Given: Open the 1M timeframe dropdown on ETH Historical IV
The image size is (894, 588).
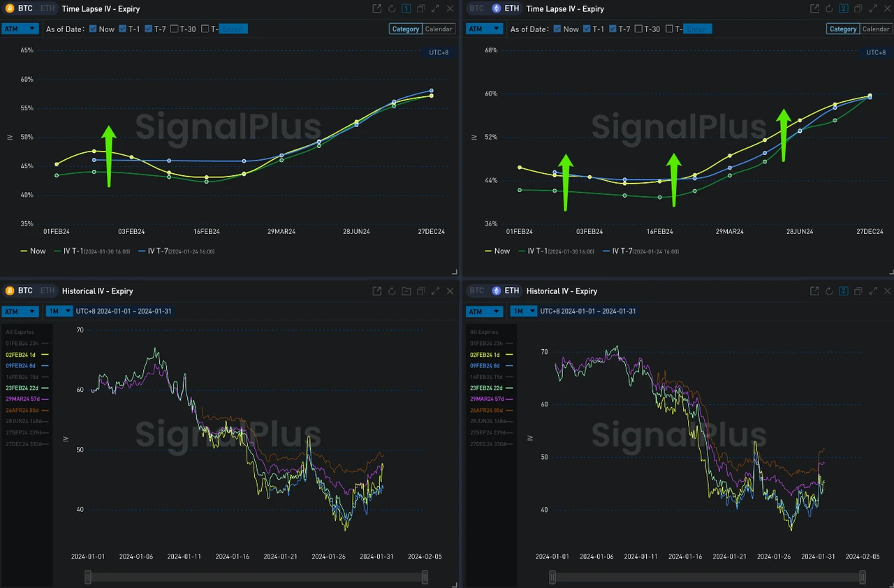Looking at the screenshot, I should click(x=523, y=311).
